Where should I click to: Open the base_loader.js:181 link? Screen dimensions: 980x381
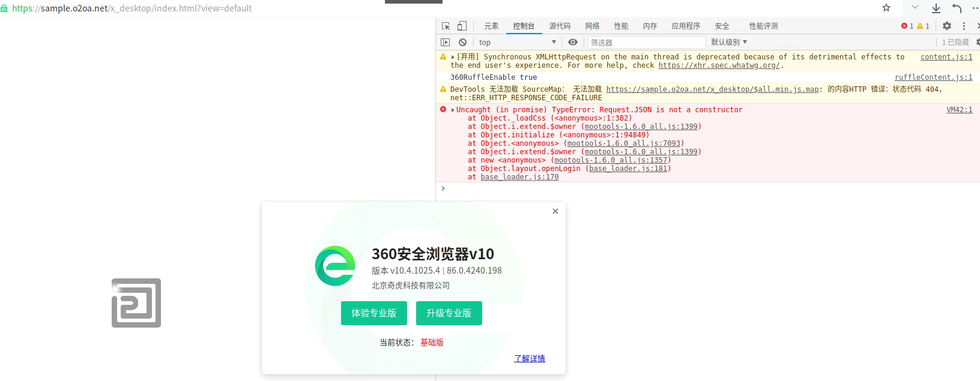click(x=628, y=169)
